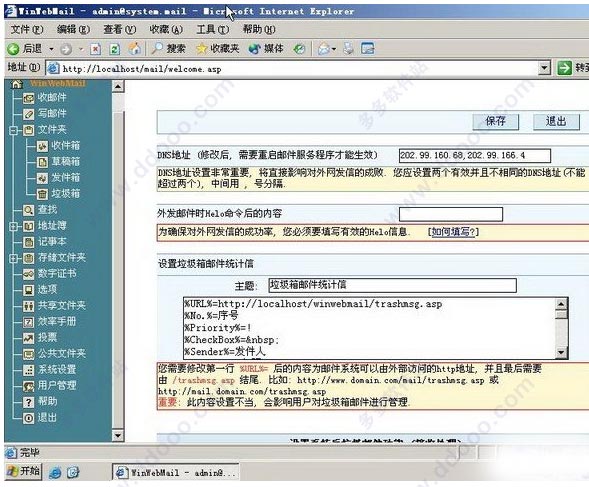589x487 pixels.
Task: Click inside the %URL% template text area
Action: pos(369,328)
